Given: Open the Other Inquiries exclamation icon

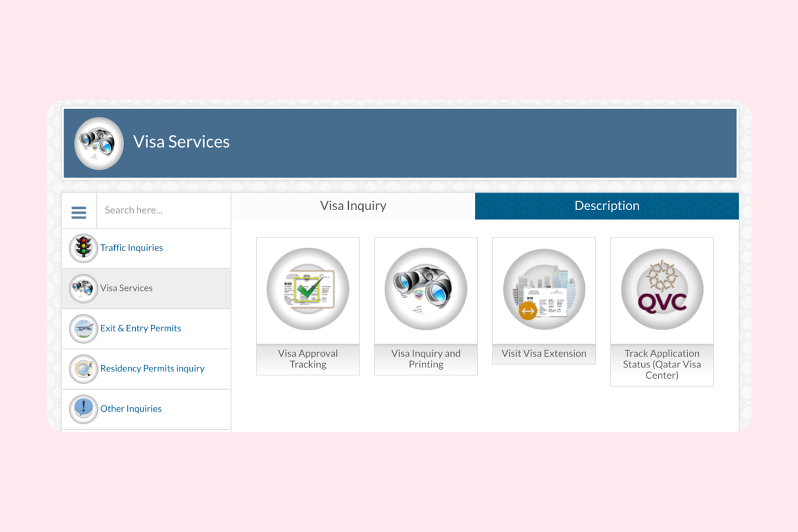Looking at the screenshot, I should [x=84, y=409].
